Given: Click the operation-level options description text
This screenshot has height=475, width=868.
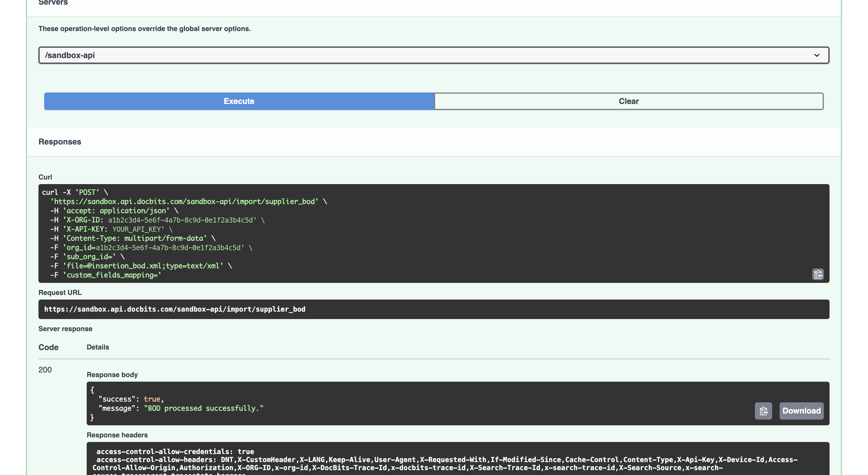Looking at the screenshot, I should point(145,29).
